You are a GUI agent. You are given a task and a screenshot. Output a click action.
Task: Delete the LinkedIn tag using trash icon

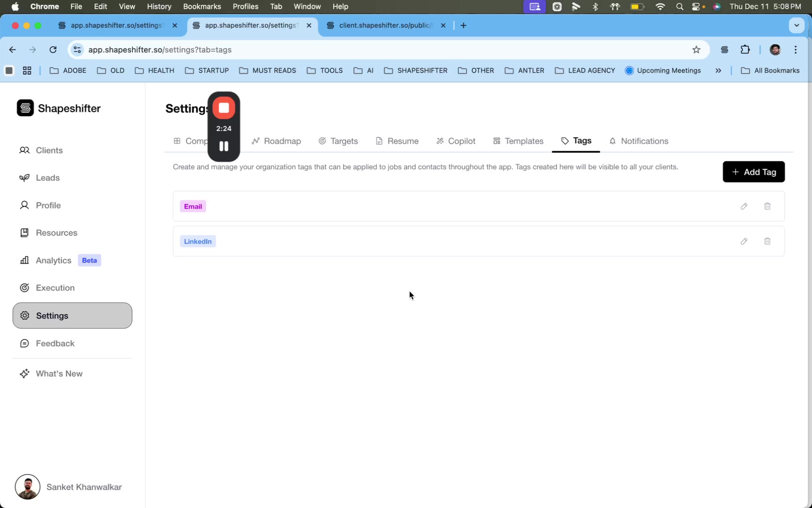click(767, 241)
